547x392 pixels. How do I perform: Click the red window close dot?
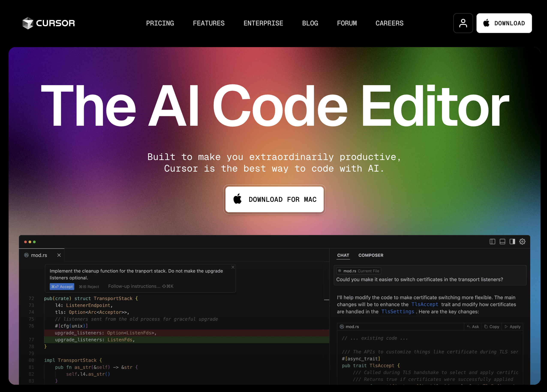25,242
